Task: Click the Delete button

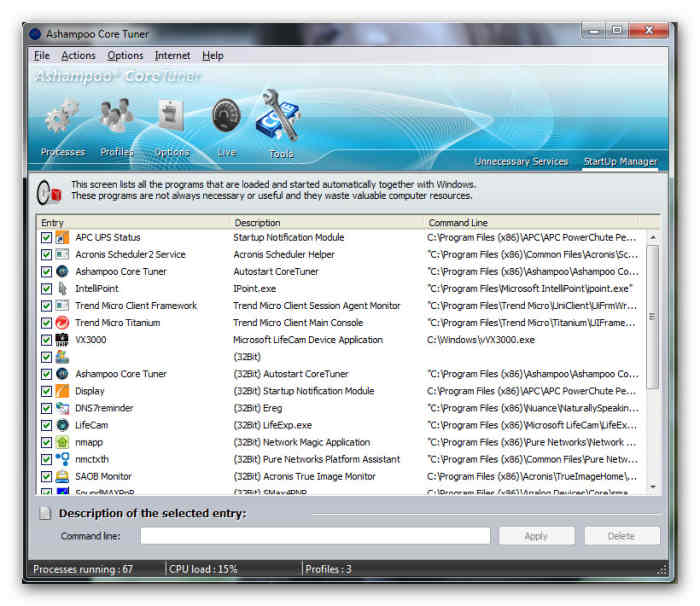Action: click(621, 536)
